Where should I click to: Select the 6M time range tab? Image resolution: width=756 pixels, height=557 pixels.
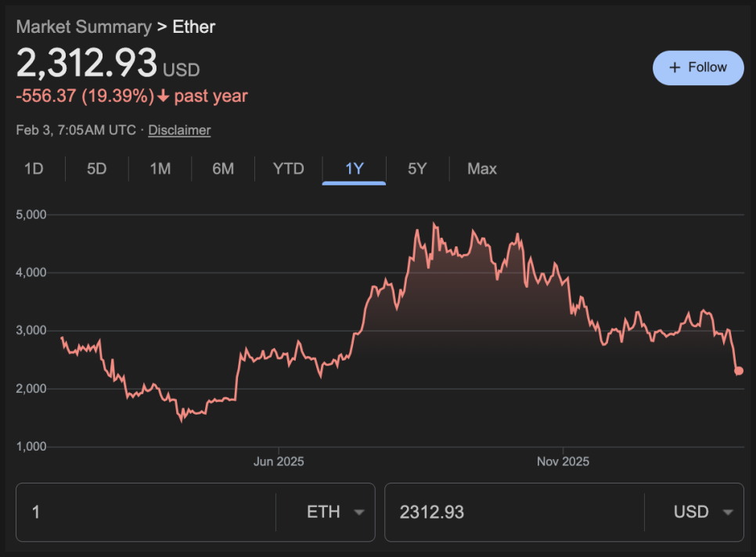pyautogui.click(x=223, y=169)
